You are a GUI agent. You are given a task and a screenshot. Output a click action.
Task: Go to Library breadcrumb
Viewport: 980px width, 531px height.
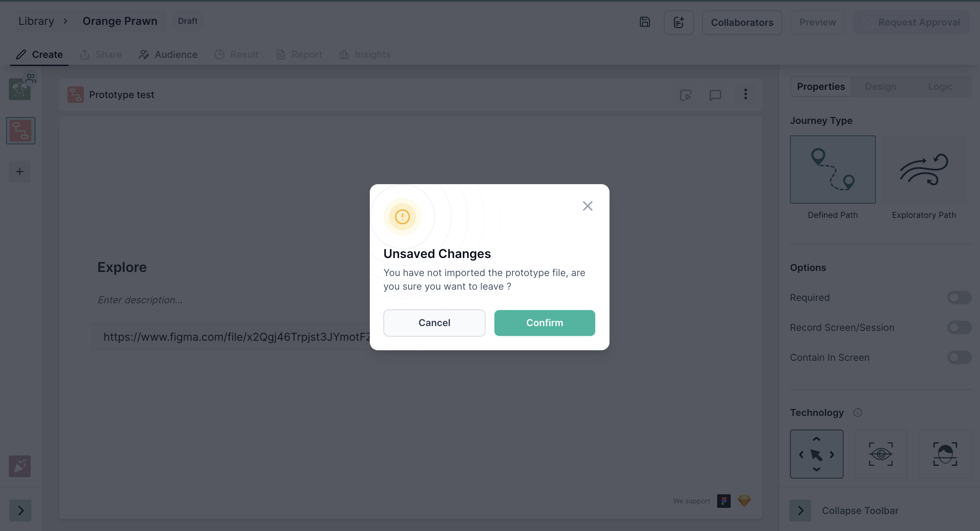click(36, 21)
